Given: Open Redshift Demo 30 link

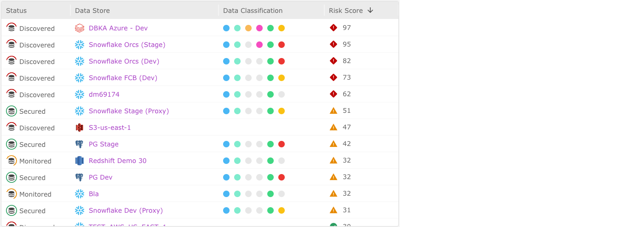Looking at the screenshot, I should 118,161.
